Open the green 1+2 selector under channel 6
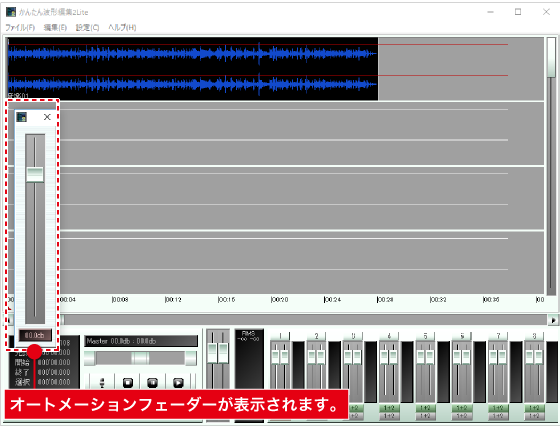The width and height of the screenshot is (560, 428). point(462,408)
